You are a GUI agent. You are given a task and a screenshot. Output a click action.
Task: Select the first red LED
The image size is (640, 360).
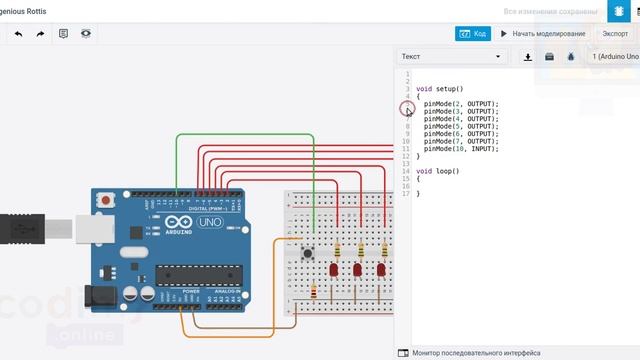pyautogui.click(x=333, y=270)
